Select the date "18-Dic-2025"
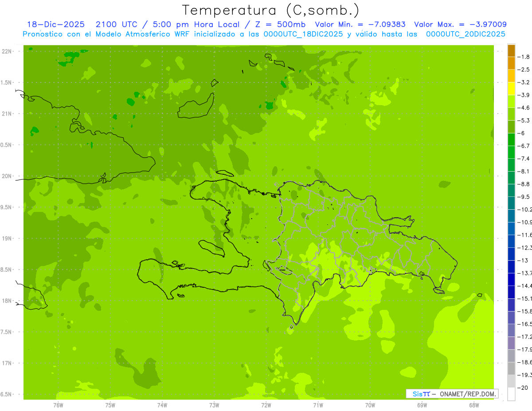The image size is (532, 411). [x=56, y=24]
